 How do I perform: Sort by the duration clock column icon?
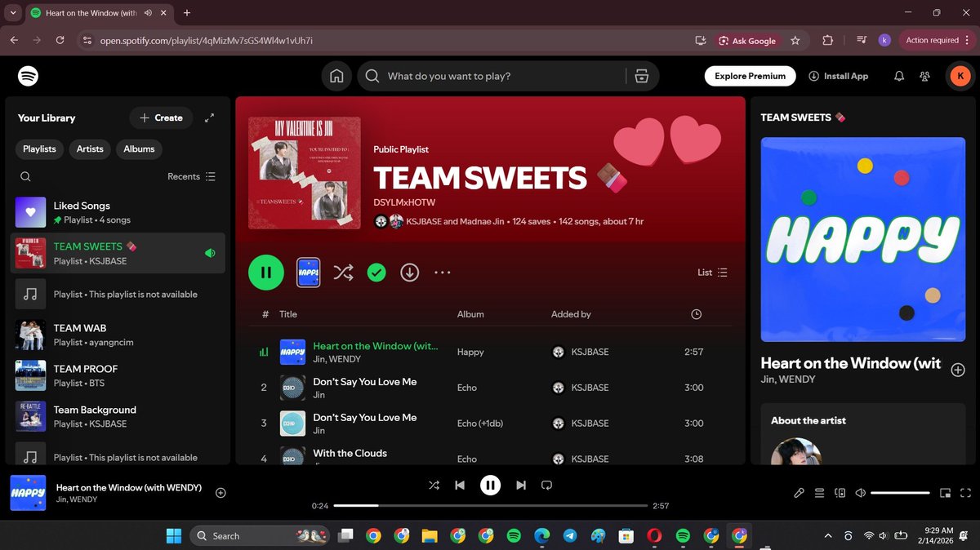pos(696,314)
